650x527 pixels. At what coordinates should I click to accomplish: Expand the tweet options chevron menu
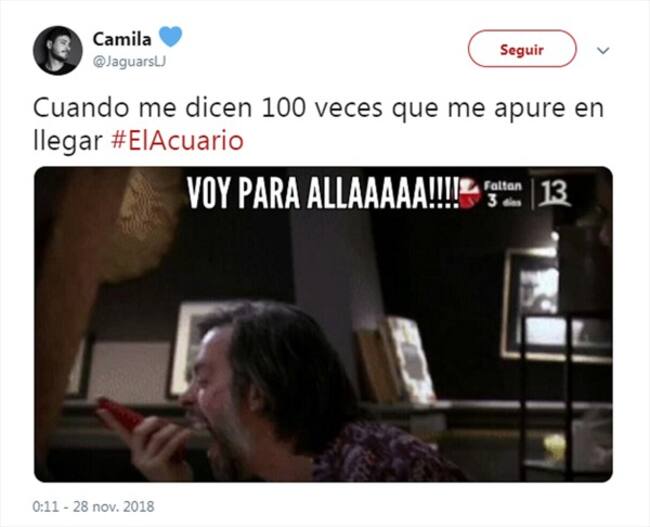point(603,51)
